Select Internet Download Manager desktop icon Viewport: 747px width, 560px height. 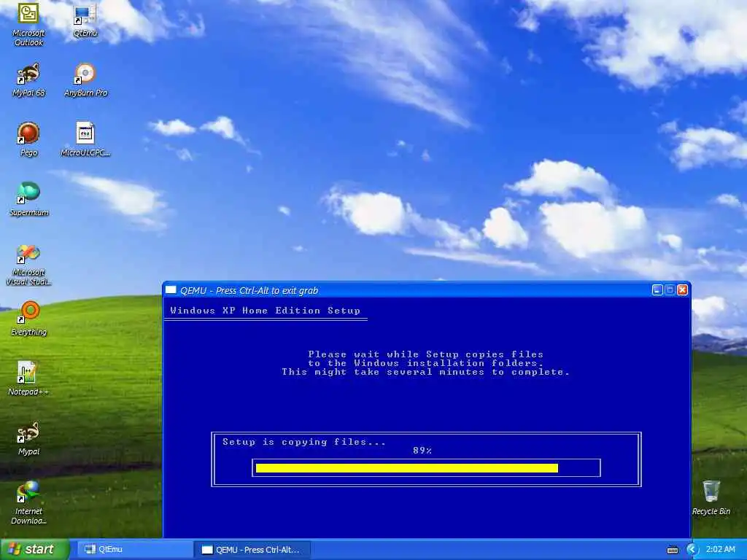(x=28, y=503)
